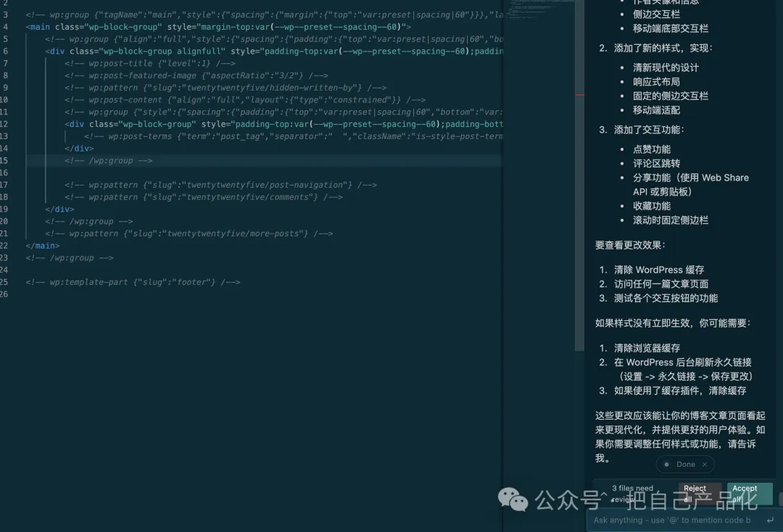
Task: Click the wp:post-content comment line
Action: pos(245,100)
